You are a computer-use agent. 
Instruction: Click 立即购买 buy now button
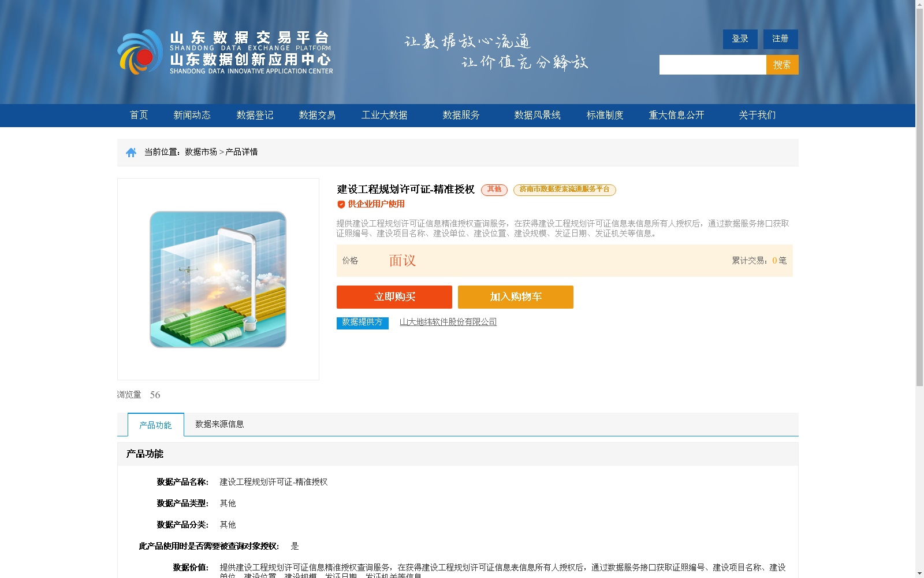point(394,297)
